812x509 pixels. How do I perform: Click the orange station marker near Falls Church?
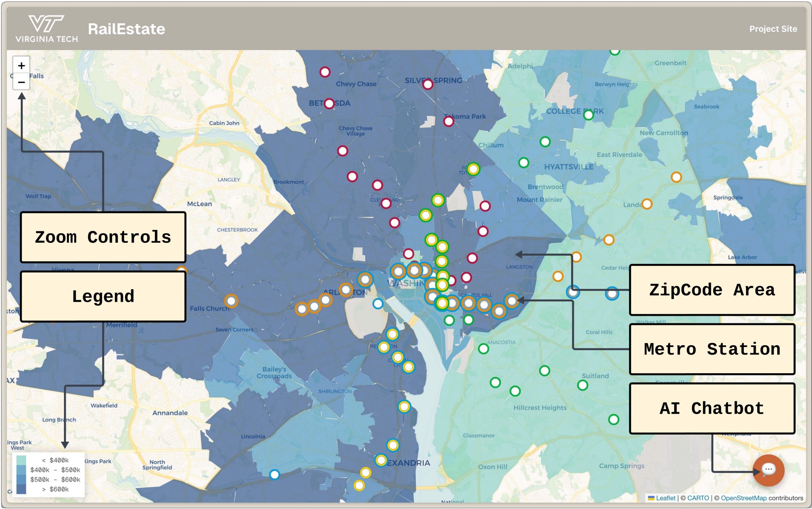click(231, 301)
